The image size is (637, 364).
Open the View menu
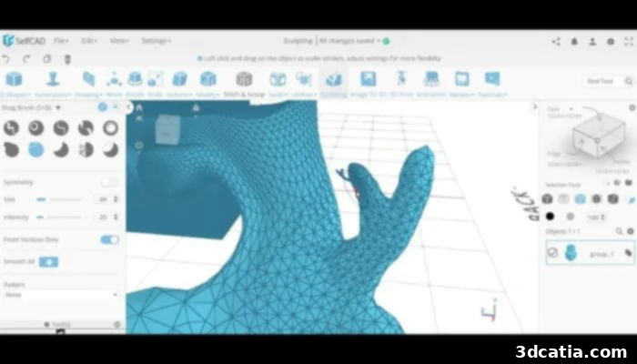tap(119, 41)
